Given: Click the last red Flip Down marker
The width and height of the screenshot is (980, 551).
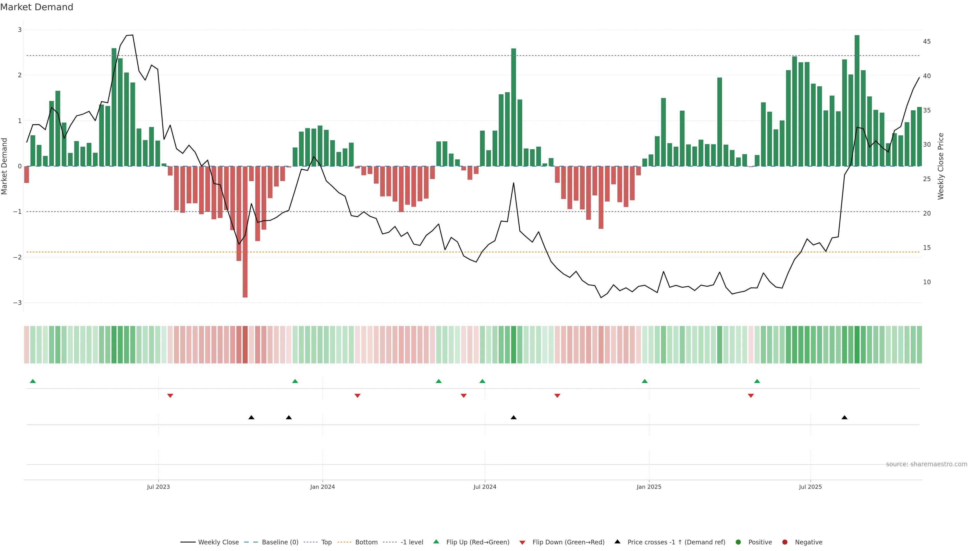Looking at the screenshot, I should [x=751, y=396].
